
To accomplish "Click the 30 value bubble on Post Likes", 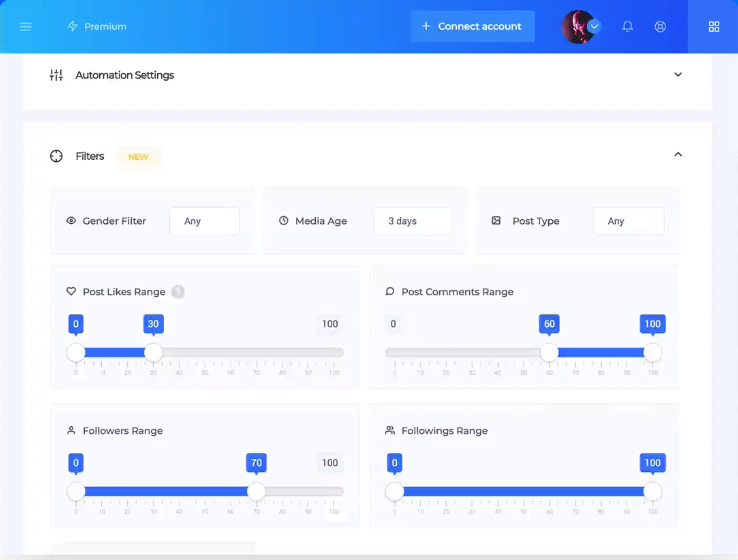I will [x=153, y=324].
